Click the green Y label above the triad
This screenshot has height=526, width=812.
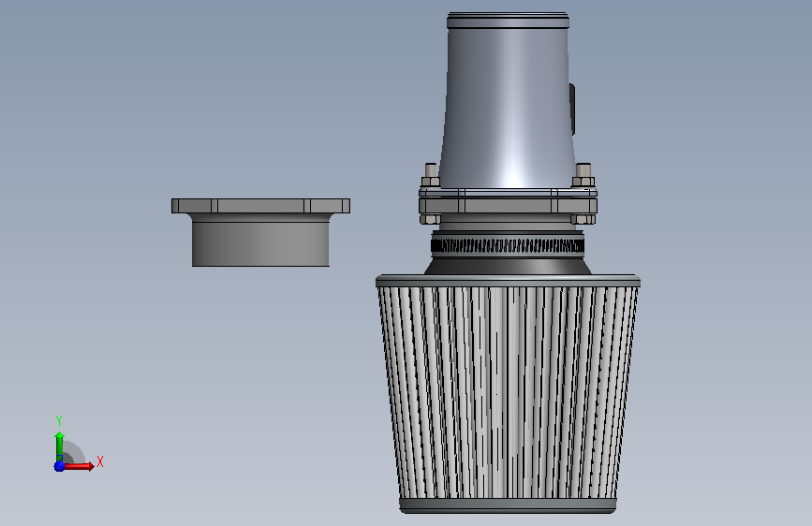click(x=59, y=421)
